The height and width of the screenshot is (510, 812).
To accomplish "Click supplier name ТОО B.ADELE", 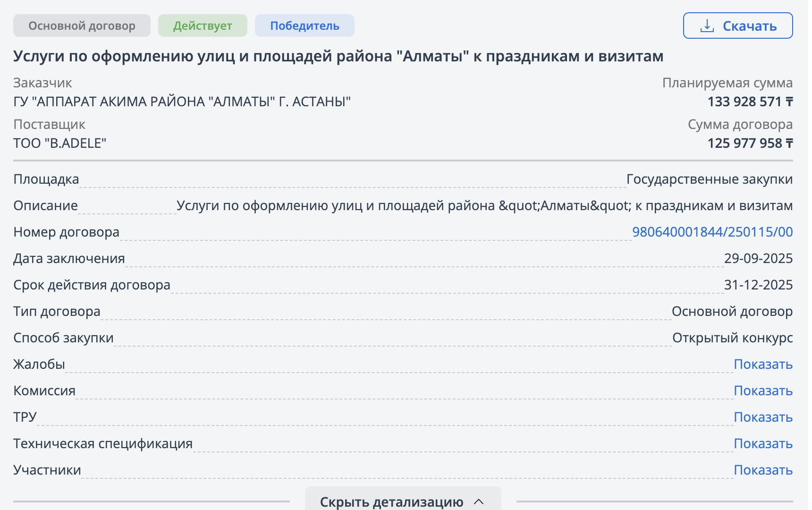I will click(60, 143).
